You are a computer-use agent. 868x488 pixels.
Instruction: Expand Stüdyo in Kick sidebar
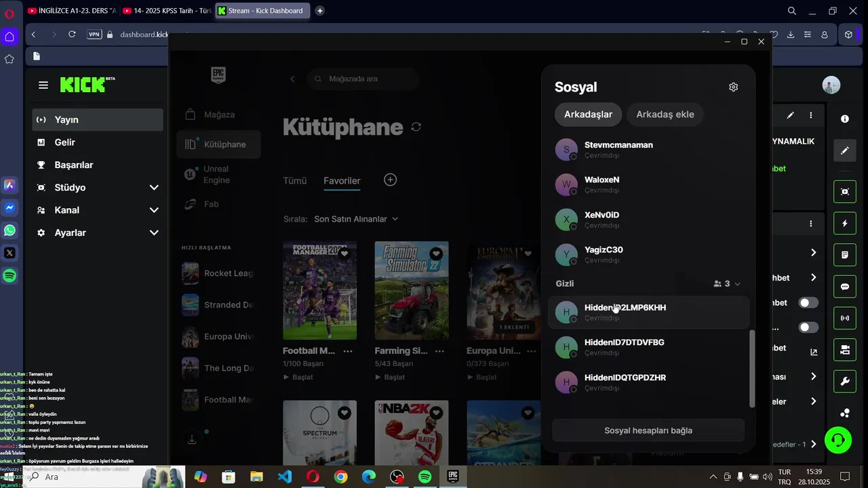(x=98, y=187)
